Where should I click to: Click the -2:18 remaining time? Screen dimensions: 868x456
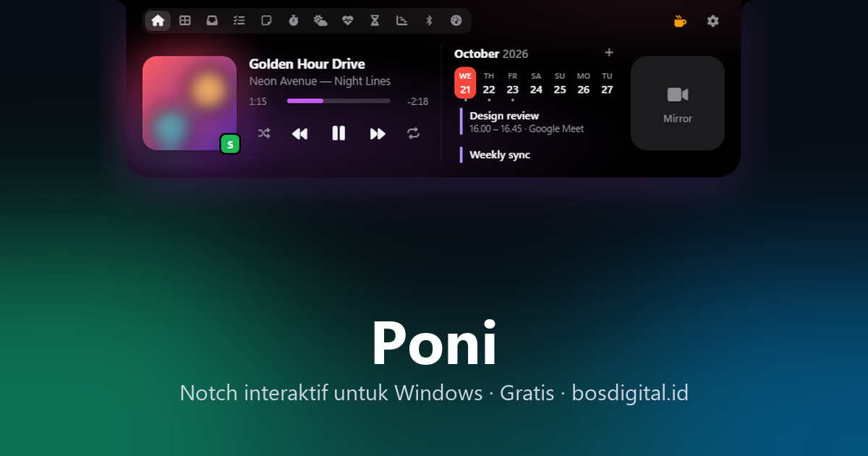(x=417, y=101)
